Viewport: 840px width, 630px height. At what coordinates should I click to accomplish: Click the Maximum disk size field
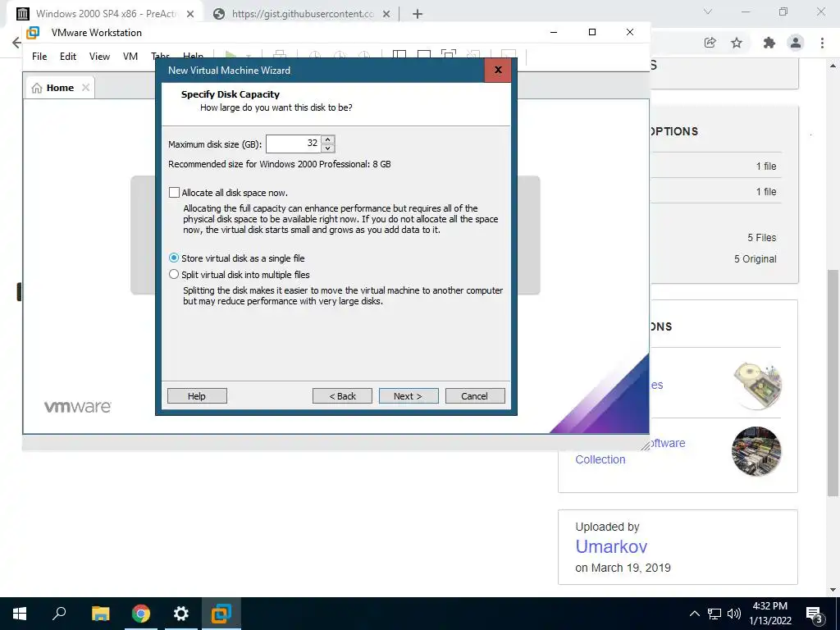click(293, 144)
